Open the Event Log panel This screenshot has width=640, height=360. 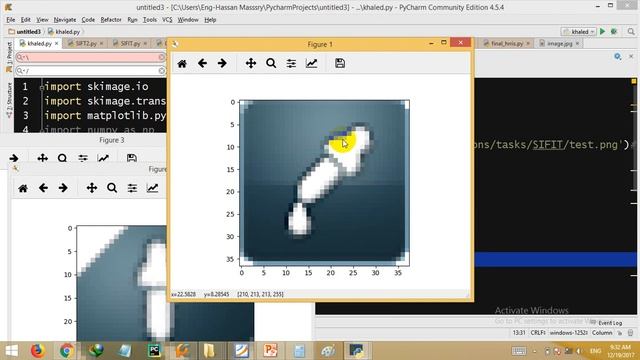606,323
